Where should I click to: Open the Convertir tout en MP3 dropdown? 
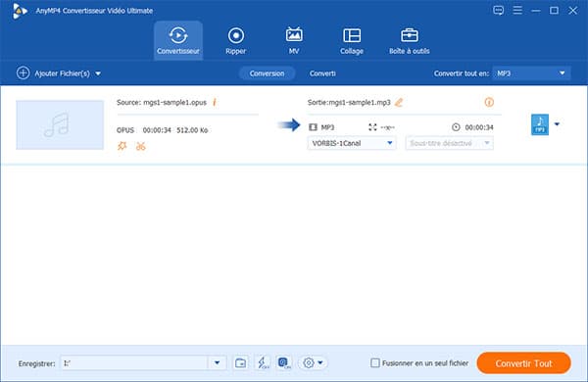[x=531, y=73]
